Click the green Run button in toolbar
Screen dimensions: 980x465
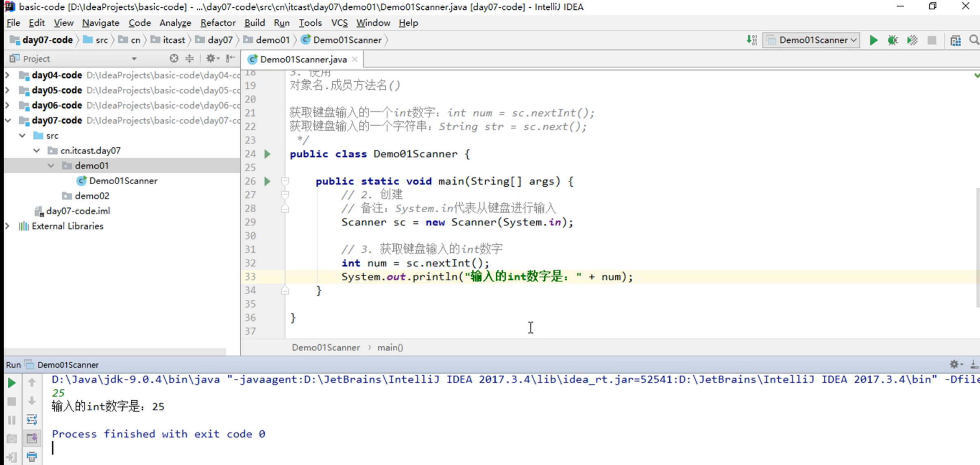pyautogui.click(x=873, y=40)
